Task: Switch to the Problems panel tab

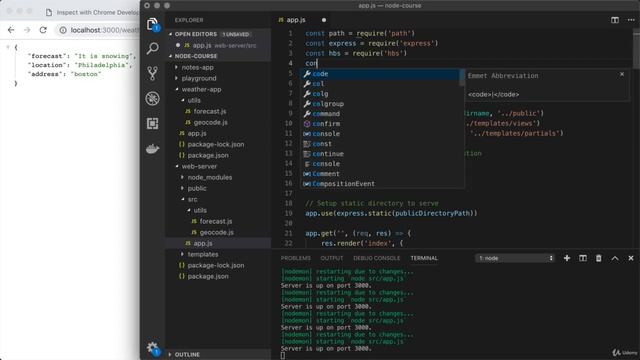Action: click(x=296, y=258)
